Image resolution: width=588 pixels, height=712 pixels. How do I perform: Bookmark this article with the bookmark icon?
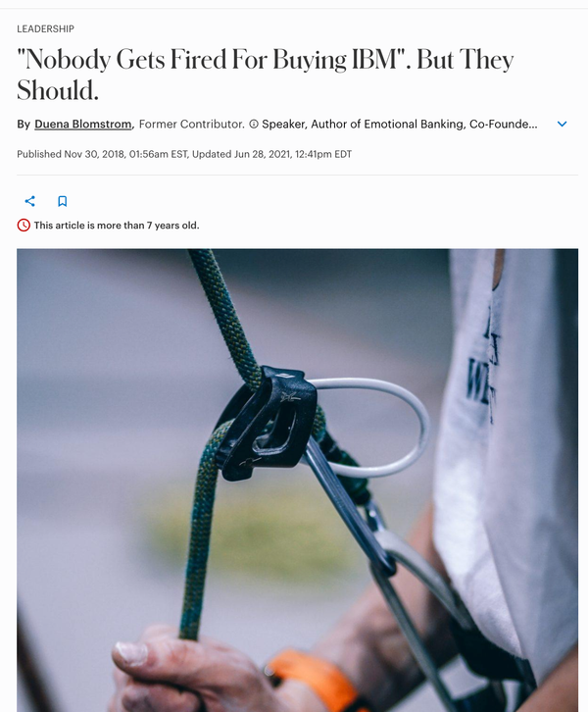pos(63,201)
